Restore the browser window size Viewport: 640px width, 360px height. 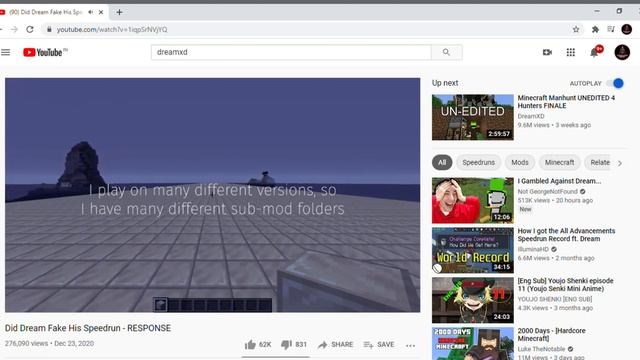619,11
